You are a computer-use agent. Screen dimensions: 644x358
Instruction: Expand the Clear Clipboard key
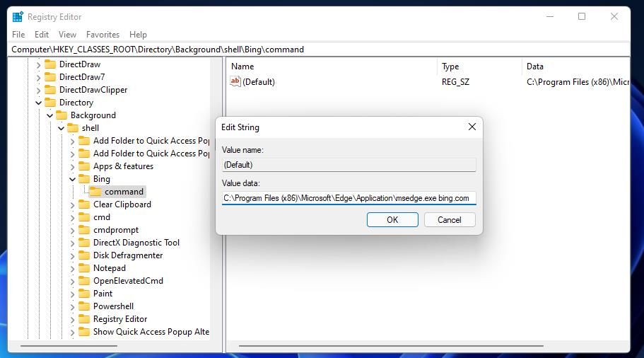[x=72, y=205]
